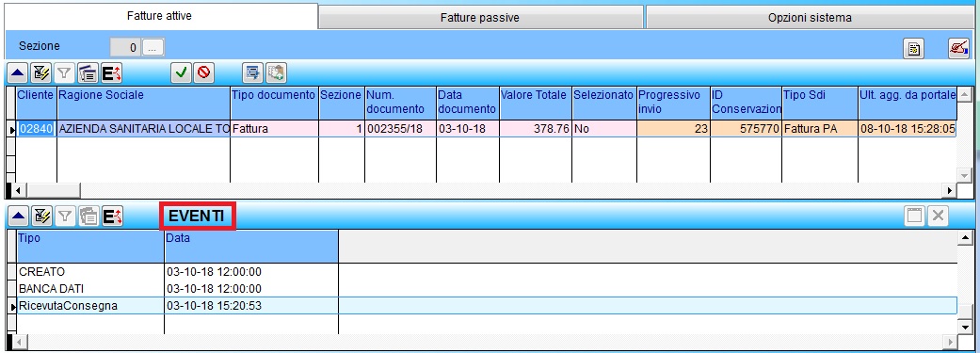Image resolution: width=980 pixels, height=353 pixels.
Task: Click the Tipo documento column header
Action: [274, 103]
